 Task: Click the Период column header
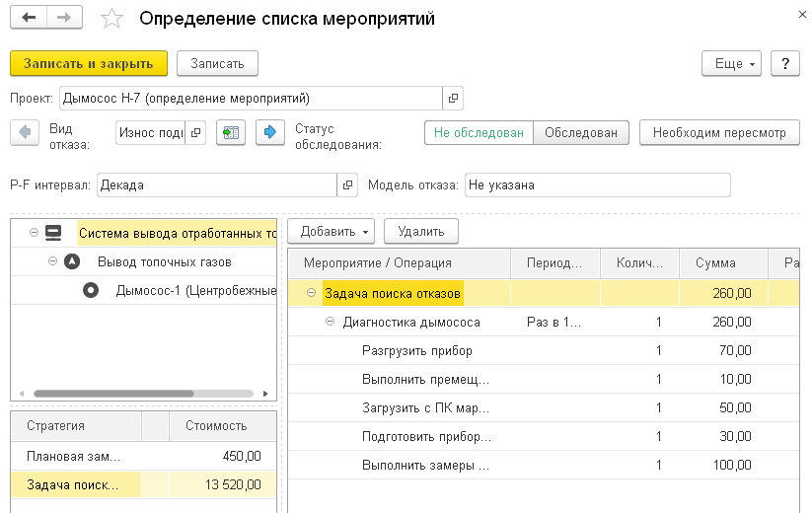(555, 263)
